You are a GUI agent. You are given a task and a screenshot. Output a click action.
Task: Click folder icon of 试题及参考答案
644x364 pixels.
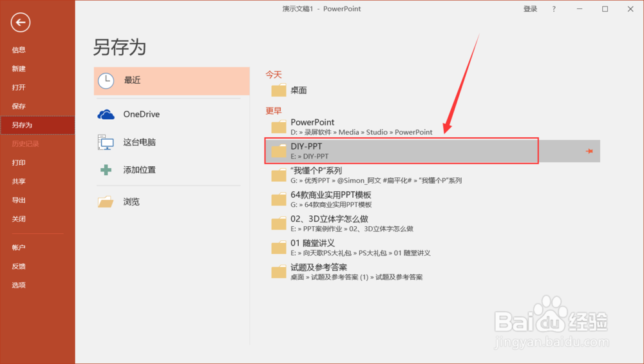tap(278, 272)
